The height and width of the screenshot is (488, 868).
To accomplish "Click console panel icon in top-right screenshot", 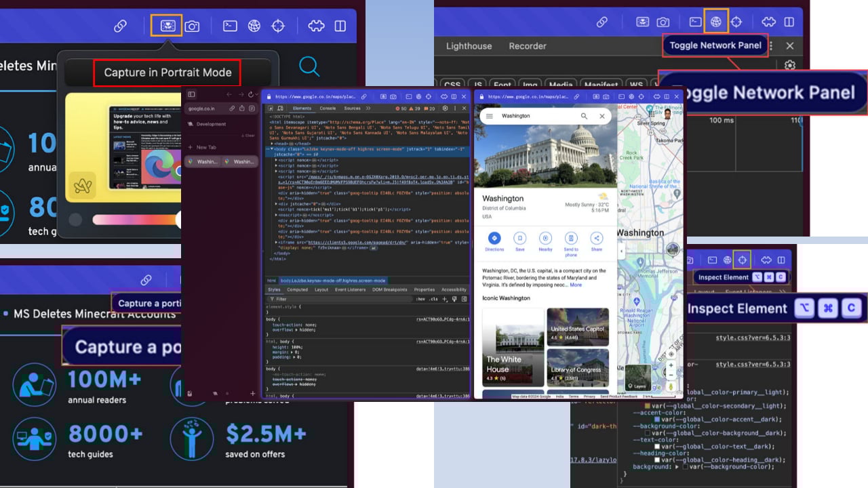I will [x=695, y=22].
